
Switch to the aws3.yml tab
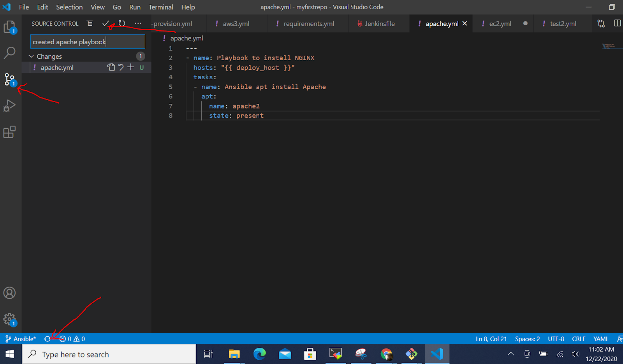tap(236, 24)
